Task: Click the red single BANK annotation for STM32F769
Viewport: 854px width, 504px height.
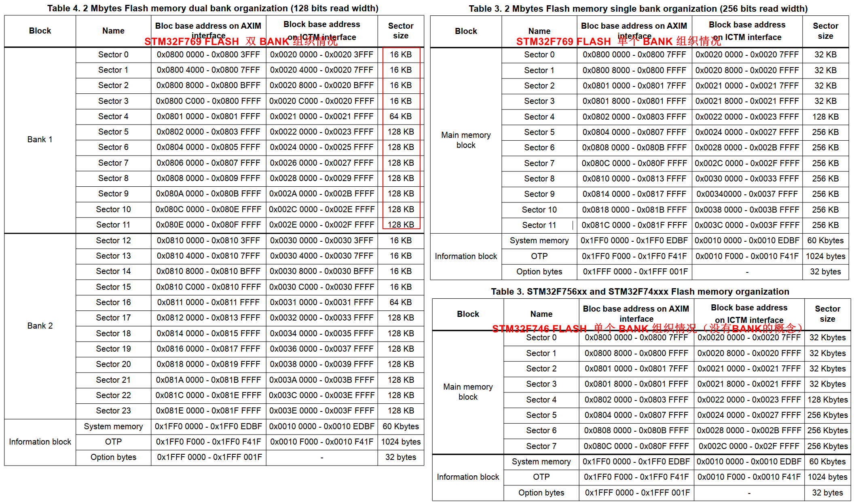Action: pyautogui.click(x=618, y=42)
